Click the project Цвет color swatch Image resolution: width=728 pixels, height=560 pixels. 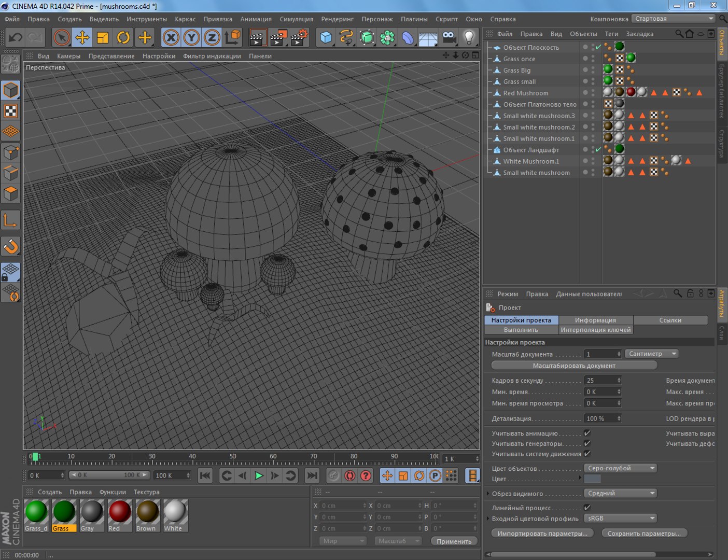tap(592, 479)
